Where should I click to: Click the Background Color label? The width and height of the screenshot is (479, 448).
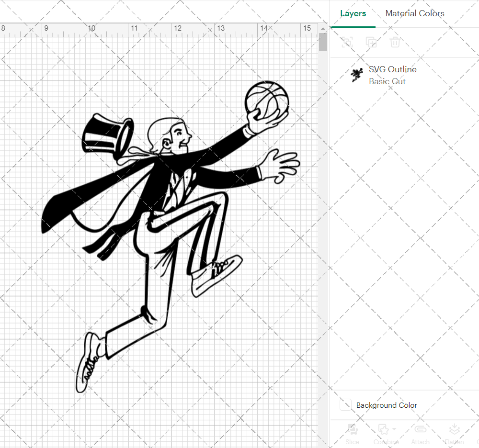click(x=387, y=405)
